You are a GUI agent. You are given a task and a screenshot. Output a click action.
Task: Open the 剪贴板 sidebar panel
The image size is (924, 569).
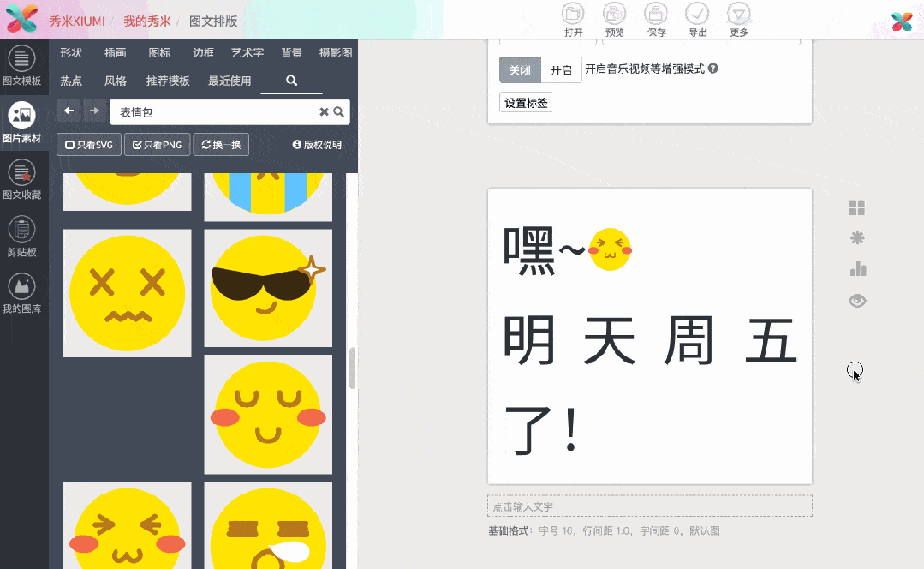(x=21, y=237)
